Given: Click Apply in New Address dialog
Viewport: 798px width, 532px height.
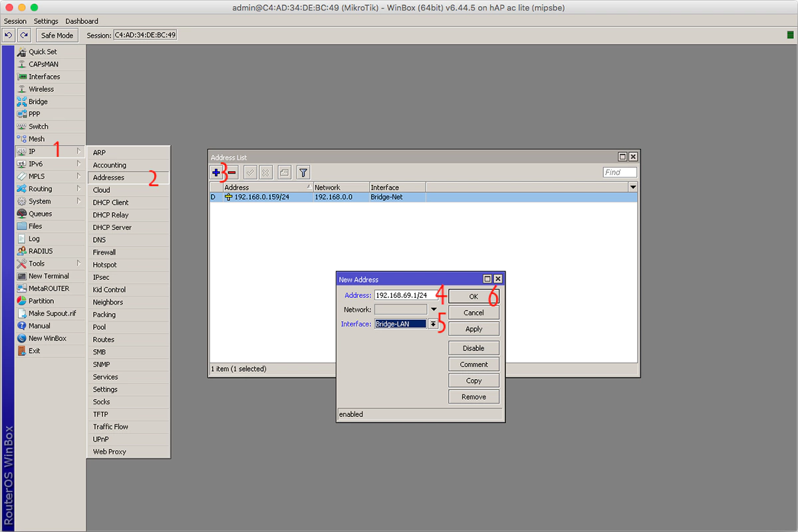Looking at the screenshot, I should [x=473, y=329].
